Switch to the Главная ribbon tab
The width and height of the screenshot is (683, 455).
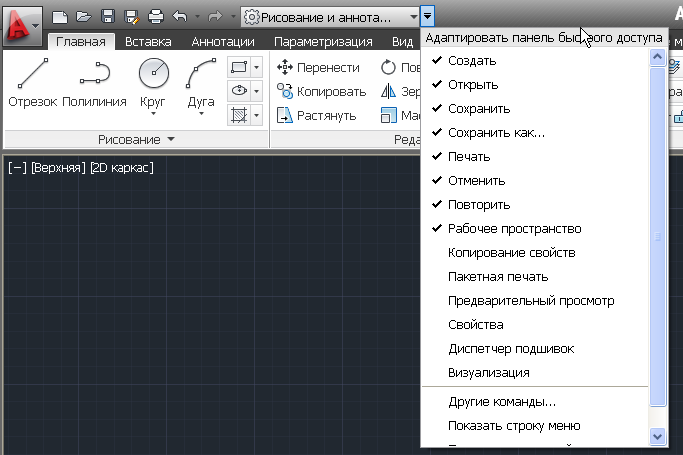pyautogui.click(x=81, y=41)
